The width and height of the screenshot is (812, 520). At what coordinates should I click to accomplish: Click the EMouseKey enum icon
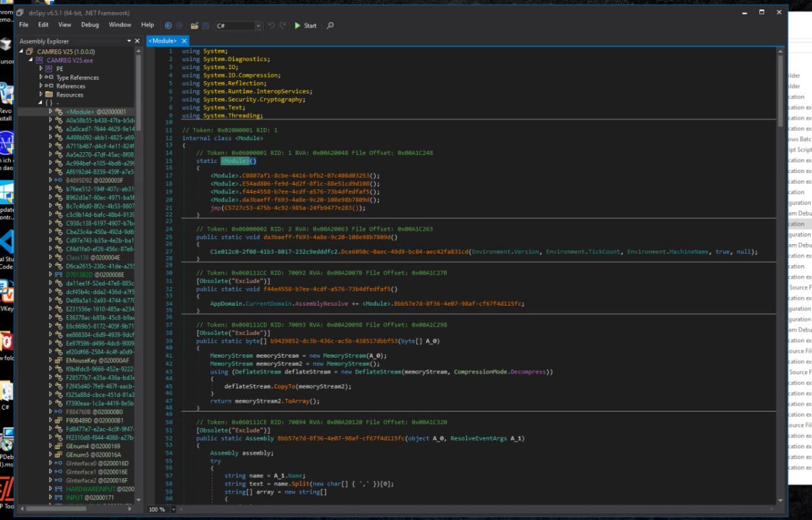click(x=59, y=361)
